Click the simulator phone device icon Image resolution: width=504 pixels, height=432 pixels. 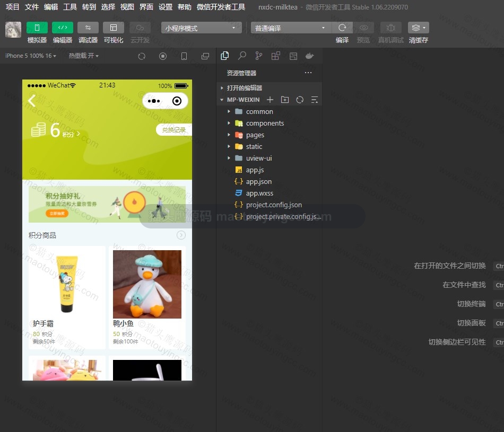pos(184,57)
